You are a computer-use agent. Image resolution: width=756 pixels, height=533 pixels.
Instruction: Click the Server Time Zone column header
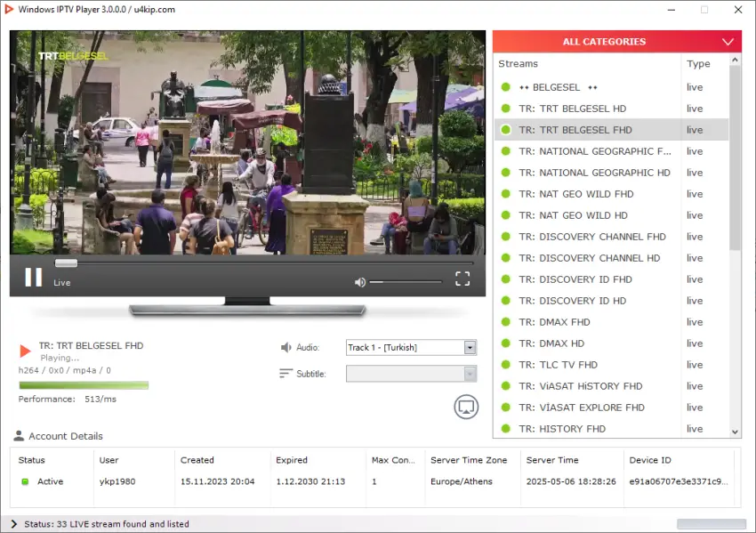(x=472, y=460)
